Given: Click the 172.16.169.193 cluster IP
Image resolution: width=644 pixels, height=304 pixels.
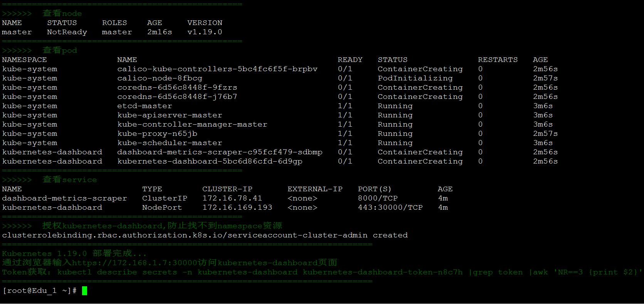Looking at the screenshot, I should [237, 207].
